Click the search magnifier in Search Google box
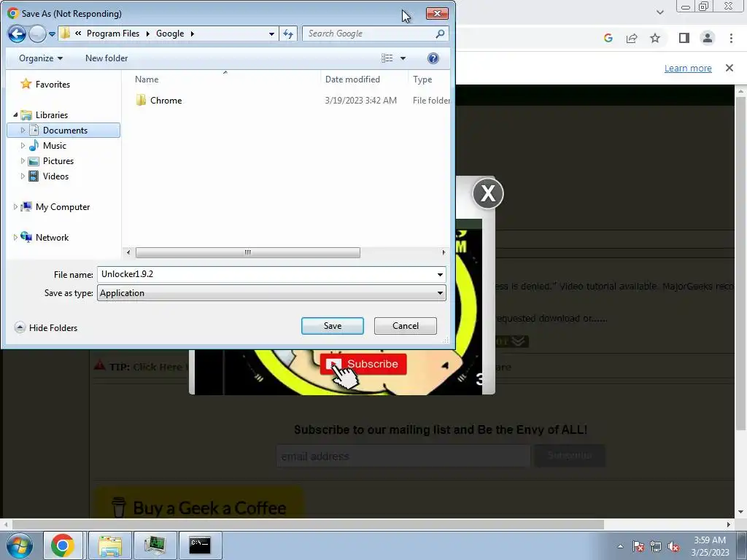Screen dimensions: 747x560 pos(440,34)
